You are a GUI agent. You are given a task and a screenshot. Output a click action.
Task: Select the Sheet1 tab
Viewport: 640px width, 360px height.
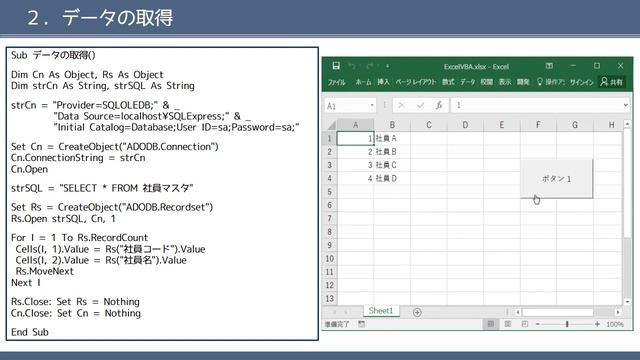coord(381,311)
